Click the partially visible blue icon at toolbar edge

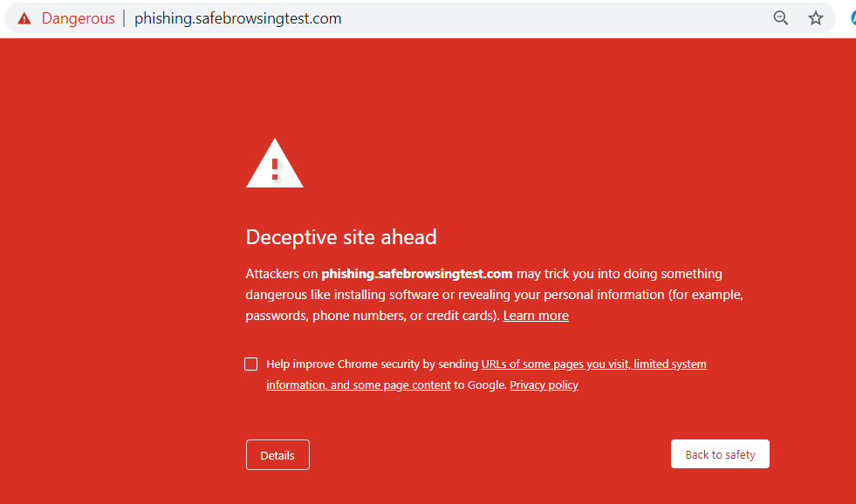click(x=853, y=18)
